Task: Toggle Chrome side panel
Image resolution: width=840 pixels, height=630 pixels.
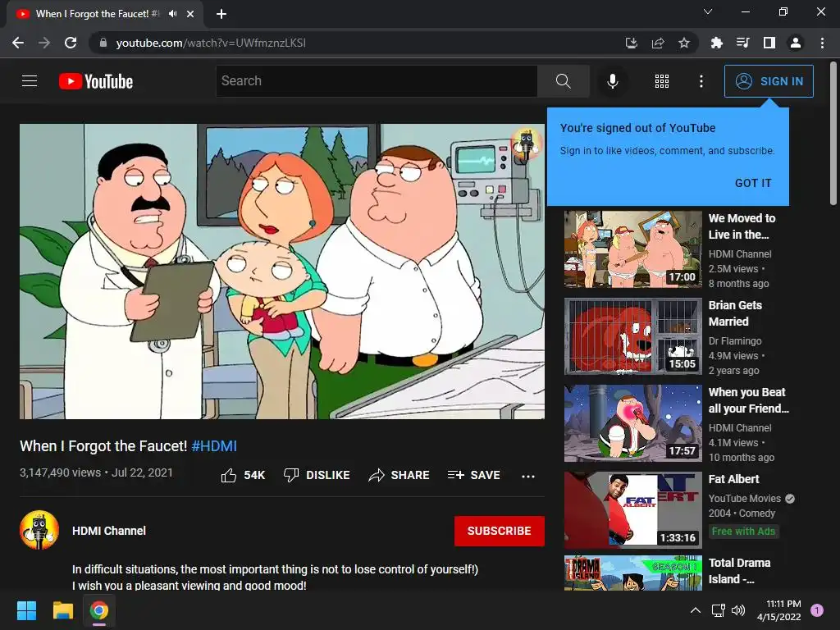Action: tap(769, 43)
